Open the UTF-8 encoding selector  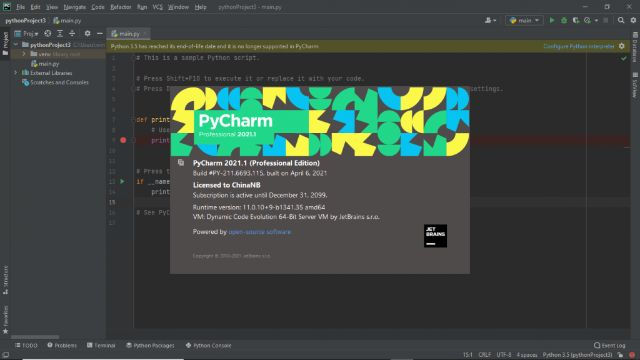point(504,355)
